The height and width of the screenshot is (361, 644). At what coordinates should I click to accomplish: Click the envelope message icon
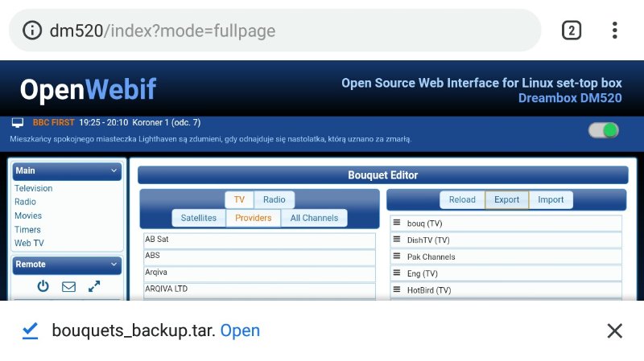pyautogui.click(x=68, y=286)
